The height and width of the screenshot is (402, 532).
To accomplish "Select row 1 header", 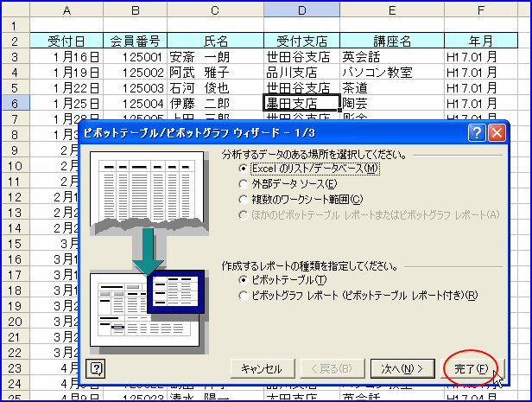I will (16, 25).
